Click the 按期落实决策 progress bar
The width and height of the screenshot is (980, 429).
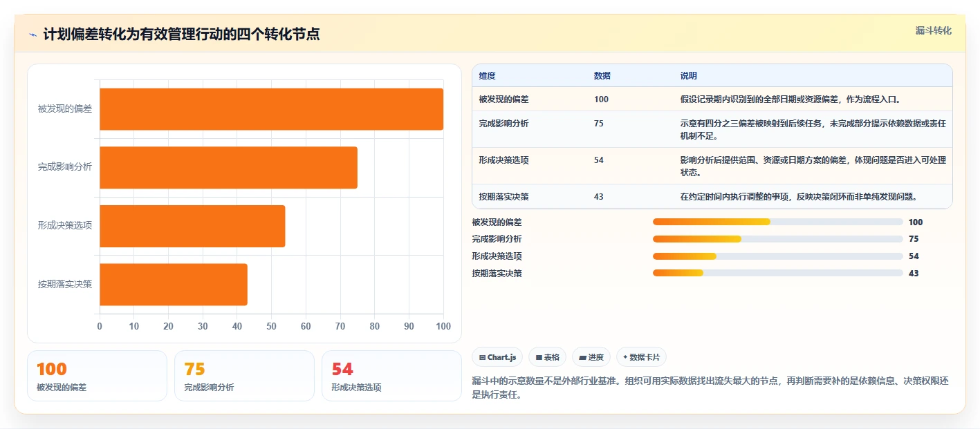point(778,273)
